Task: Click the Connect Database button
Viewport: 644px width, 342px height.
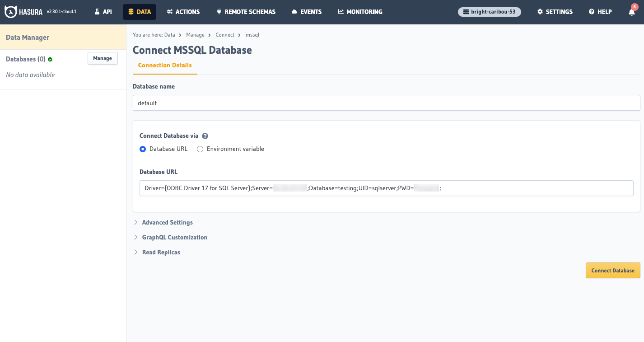Action: 613,271
